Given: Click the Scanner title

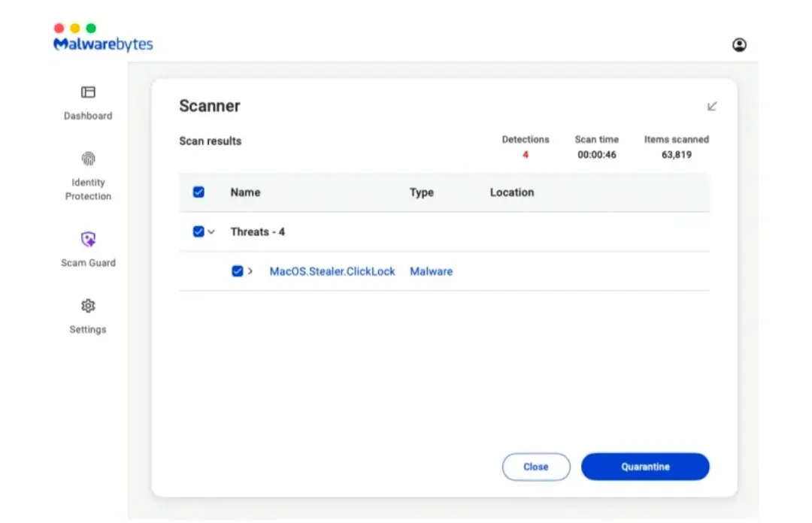Looking at the screenshot, I should (x=210, y=106).
